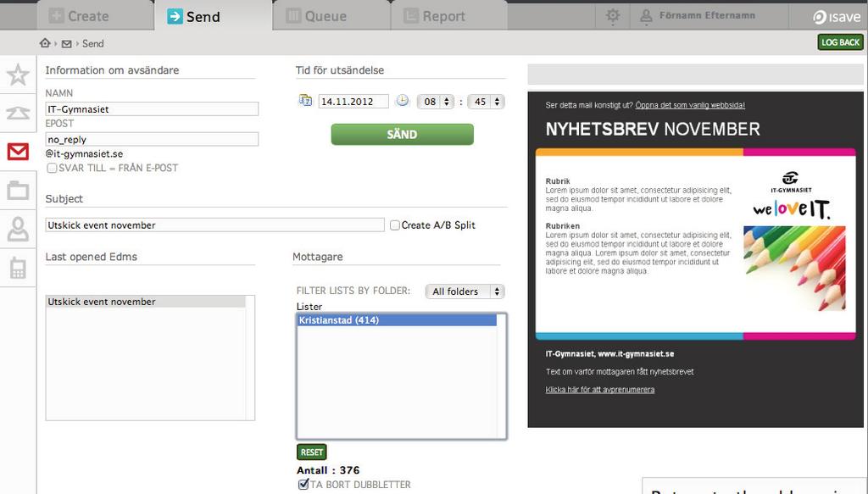Click the colored pencils image in preview

tap(794, 268)
